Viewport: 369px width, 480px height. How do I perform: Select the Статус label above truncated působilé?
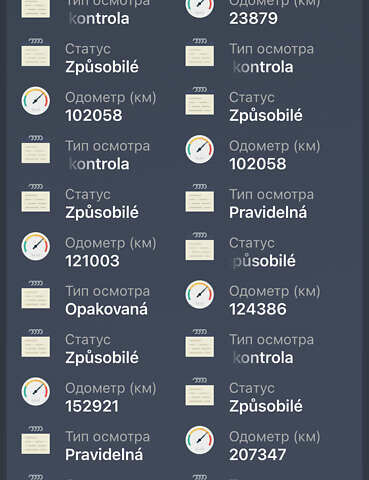point(252,243)
